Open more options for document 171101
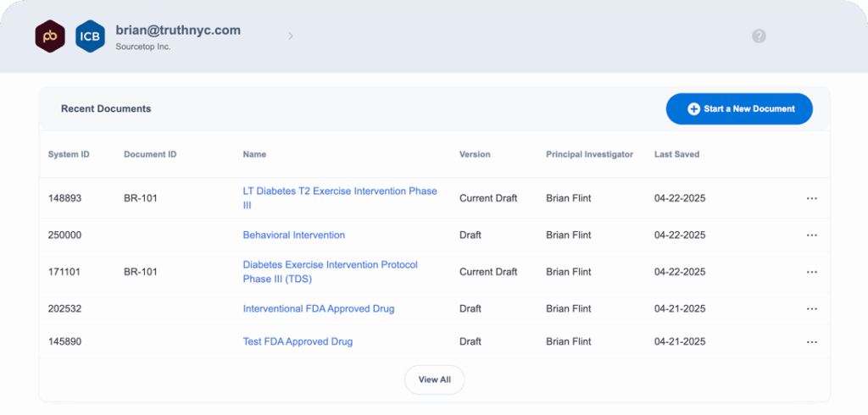The height and width of the screenshot is (415, 868). [811, 272]
